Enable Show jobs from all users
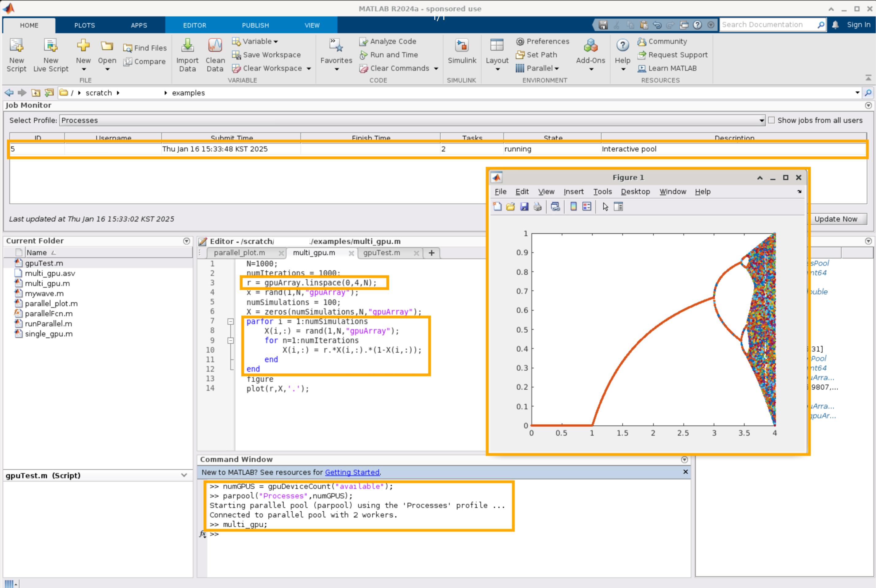The image size is (876, 588). point(771,120)
